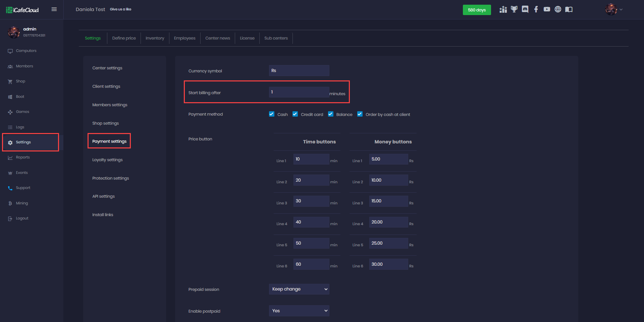Expand the user profile menu
644x322 pixels.
(x=614, y=9)
